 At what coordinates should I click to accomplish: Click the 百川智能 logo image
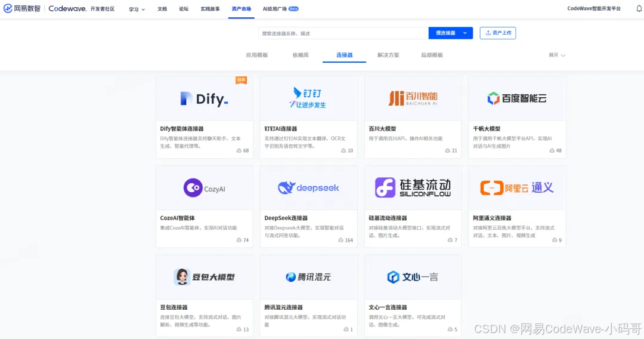point(413,98)
